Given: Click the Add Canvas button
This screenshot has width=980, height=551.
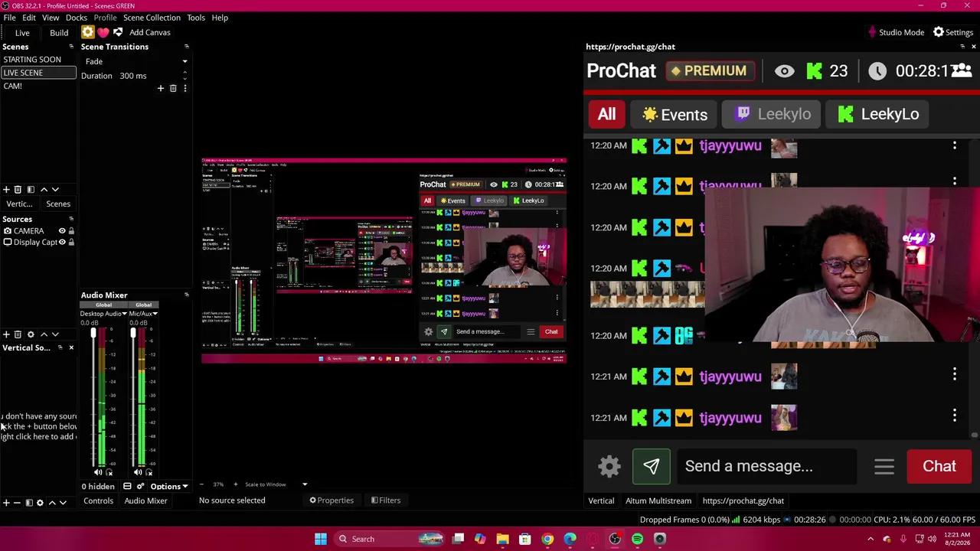Looking at the screenshot, I should (x=150, y=32).
